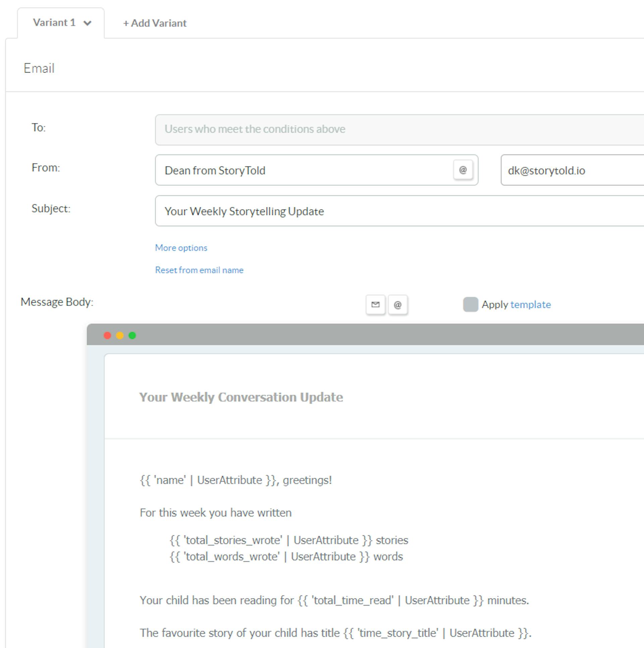This screenshot has width=644, height=648.
Task: Edit the dk@storytold.io sender email field
Action: click(x=572, y=170)
